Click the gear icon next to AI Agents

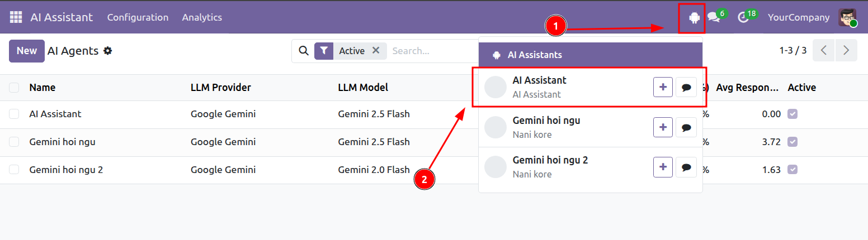(x=108, y=51)
